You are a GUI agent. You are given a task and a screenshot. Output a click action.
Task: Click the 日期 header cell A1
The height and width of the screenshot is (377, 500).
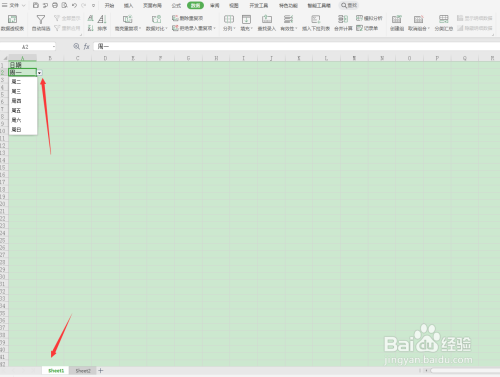click(22, 65)
